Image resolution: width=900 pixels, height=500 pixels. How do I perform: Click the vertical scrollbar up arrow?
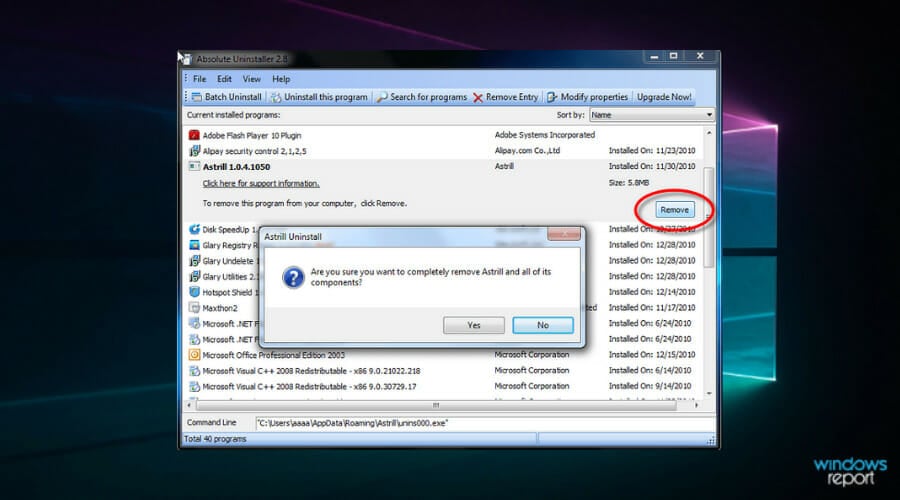709,133
